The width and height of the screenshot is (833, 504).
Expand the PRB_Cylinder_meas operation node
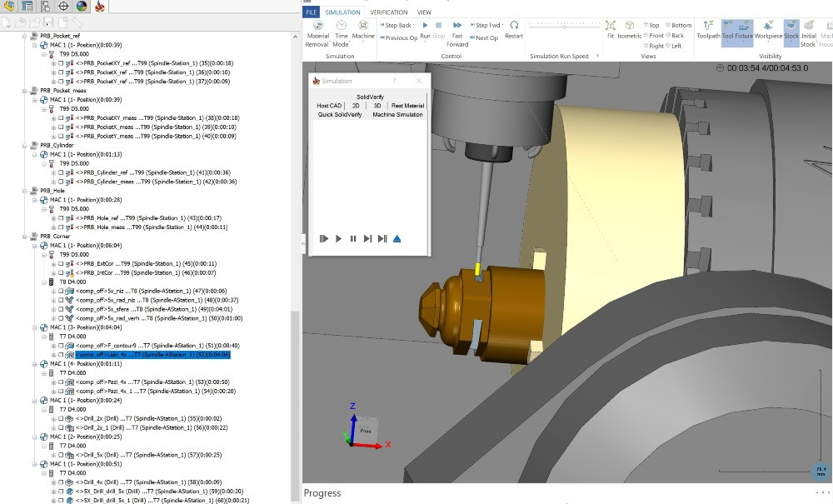53,182
